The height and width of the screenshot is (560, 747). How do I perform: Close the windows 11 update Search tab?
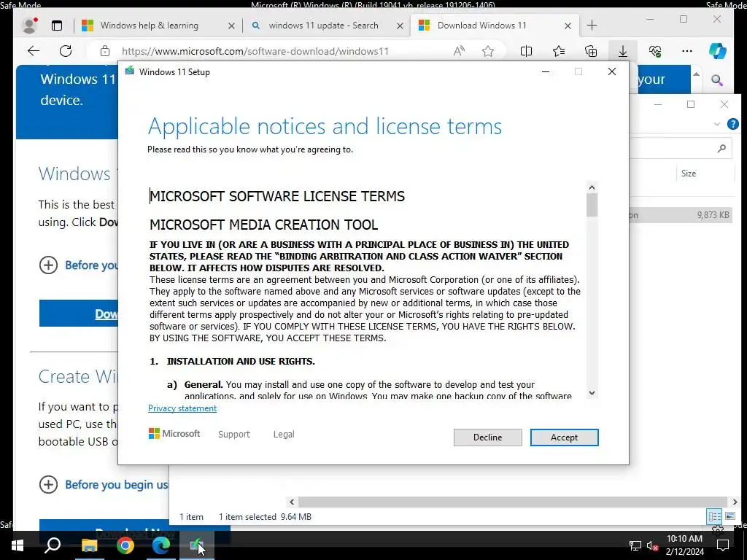pyautogui.click(x=400, y=26)
